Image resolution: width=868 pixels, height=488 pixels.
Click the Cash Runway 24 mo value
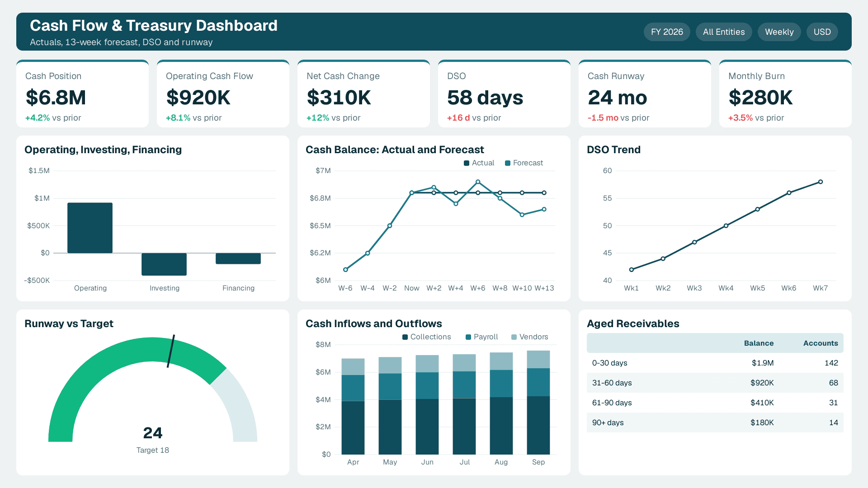618,98
